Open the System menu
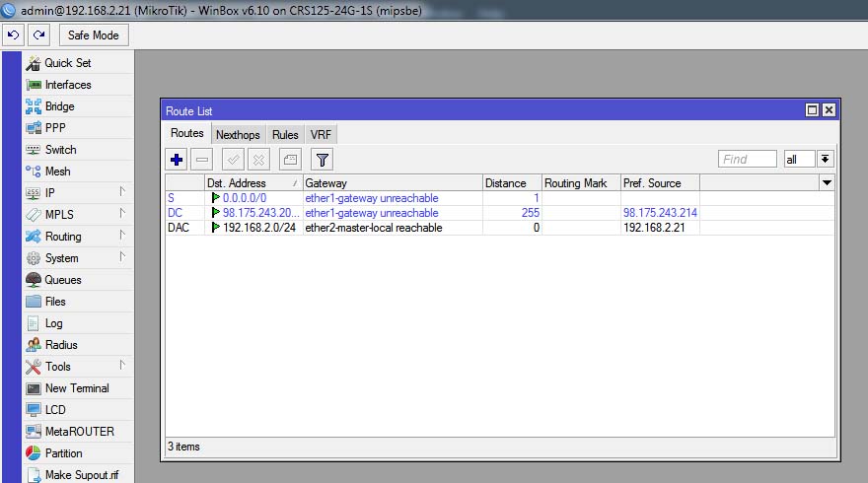This screenshot has width=868, height=483. tap(78, 258)
